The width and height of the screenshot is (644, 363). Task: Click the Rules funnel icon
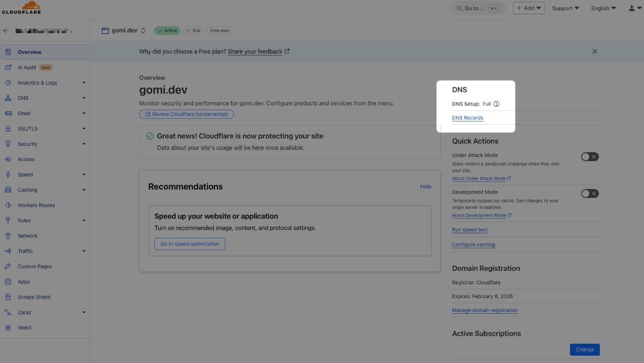(8, 220)
